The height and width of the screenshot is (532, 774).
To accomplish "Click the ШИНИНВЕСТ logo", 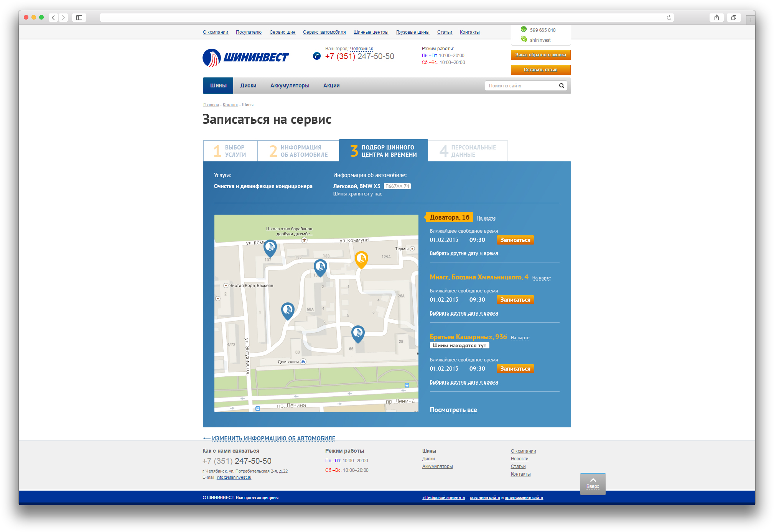I will 246,57.
